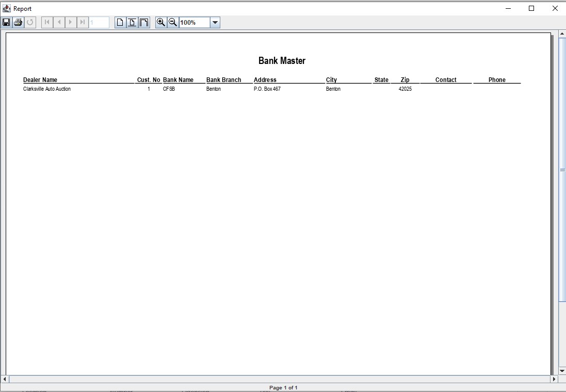566x392 pixels.
Task: Click the horizontal scrollbar left arrow
Action: tap(5, 379)
